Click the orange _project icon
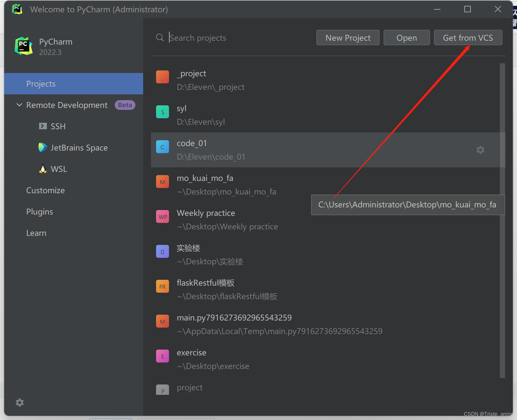 click(163, 77)
